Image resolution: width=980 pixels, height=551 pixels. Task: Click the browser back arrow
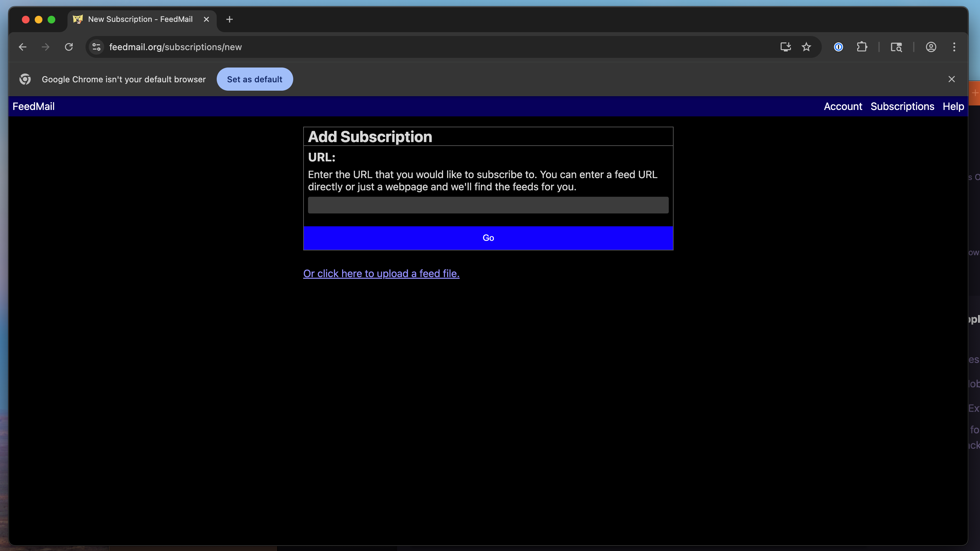coord(23,47)
